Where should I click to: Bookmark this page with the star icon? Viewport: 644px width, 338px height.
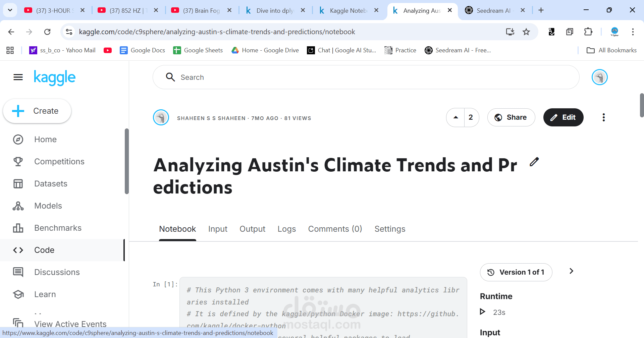coord(526,32)
